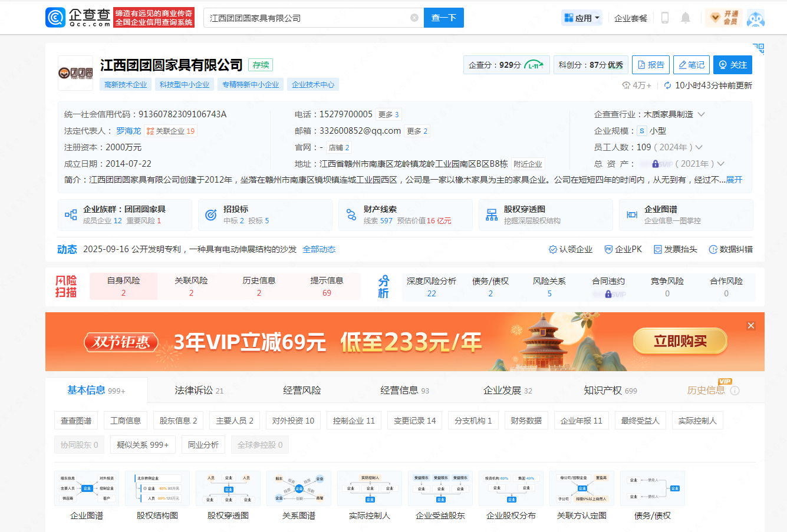The image size is (787, 532).
Task: Open the notification bell
Action: pos(685,18)
